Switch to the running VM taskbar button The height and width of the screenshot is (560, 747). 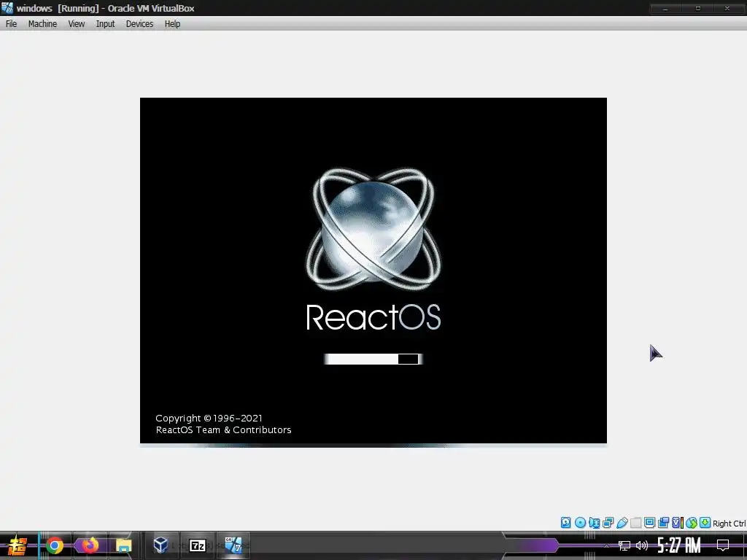[233, 545]
